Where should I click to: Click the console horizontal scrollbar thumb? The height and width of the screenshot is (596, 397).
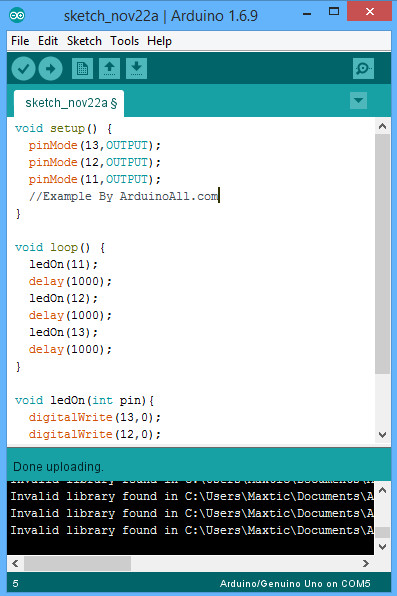78,563
